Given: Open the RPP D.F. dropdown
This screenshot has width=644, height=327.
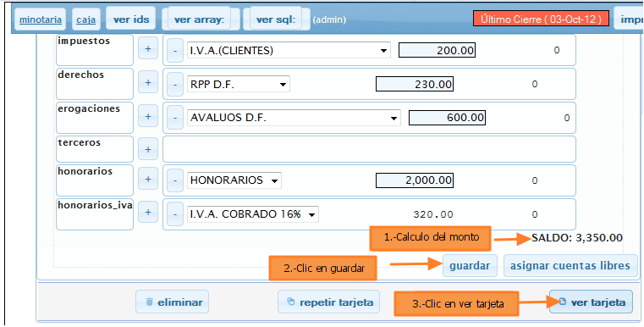Looking at the screenshot, I should (x=238, y=85).
